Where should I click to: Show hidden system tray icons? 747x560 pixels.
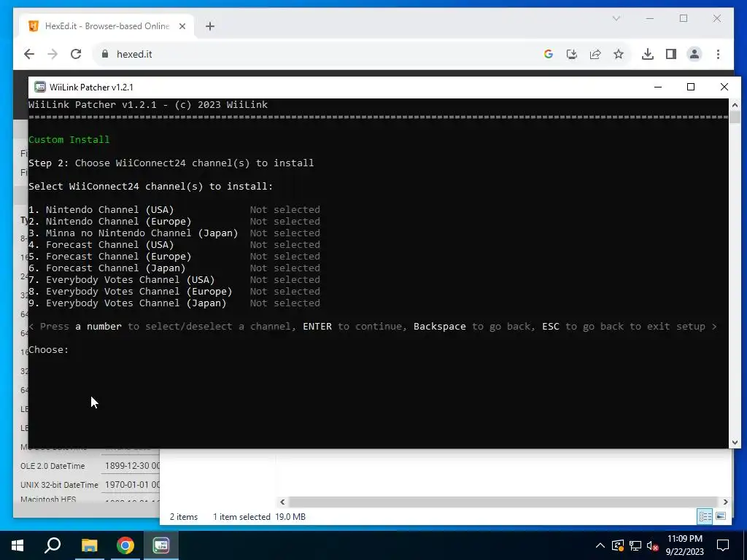coord(600,545)
